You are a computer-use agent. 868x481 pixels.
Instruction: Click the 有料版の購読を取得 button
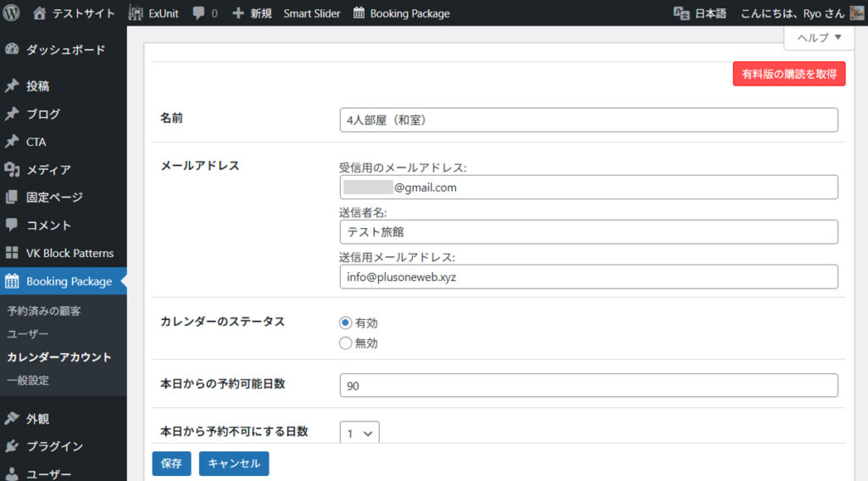789,74
